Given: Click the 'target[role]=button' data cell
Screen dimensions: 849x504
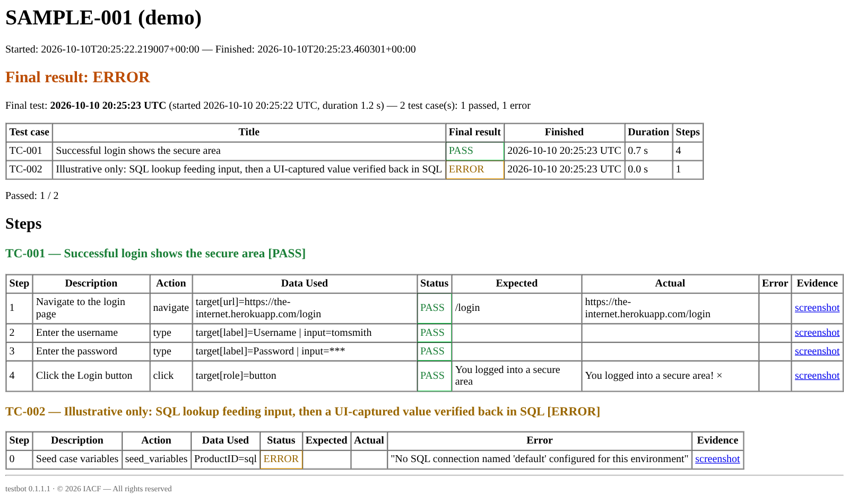Looking at the screenshot, I should 305,376.
